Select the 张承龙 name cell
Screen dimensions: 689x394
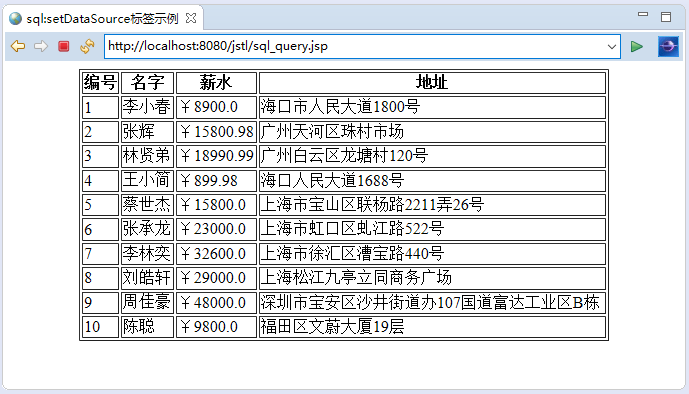point(147,229)
